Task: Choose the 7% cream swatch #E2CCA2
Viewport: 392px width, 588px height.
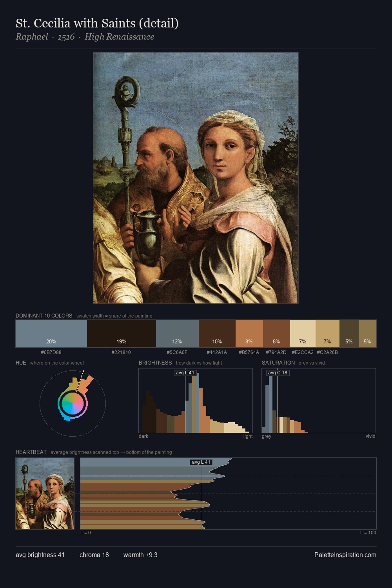Action: (303, 334)
